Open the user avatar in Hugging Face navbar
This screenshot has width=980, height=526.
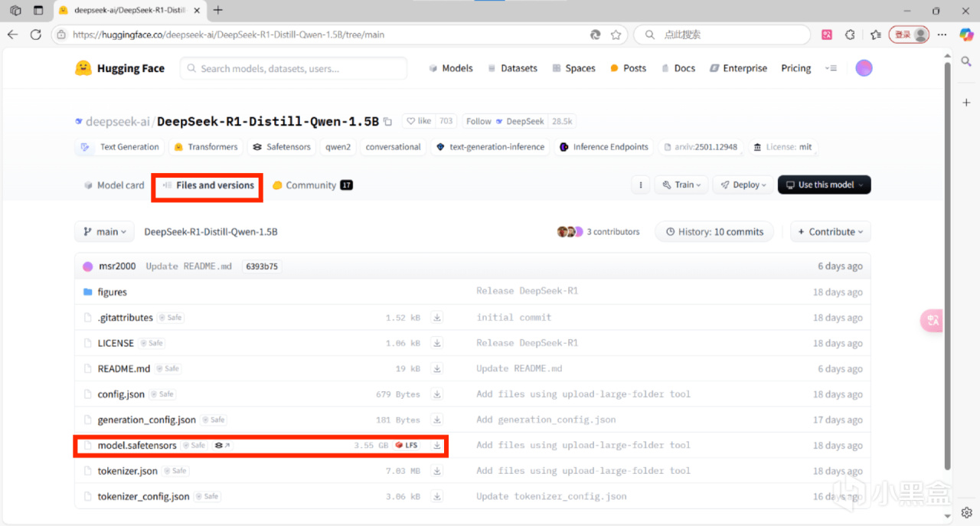coord(864,68)
